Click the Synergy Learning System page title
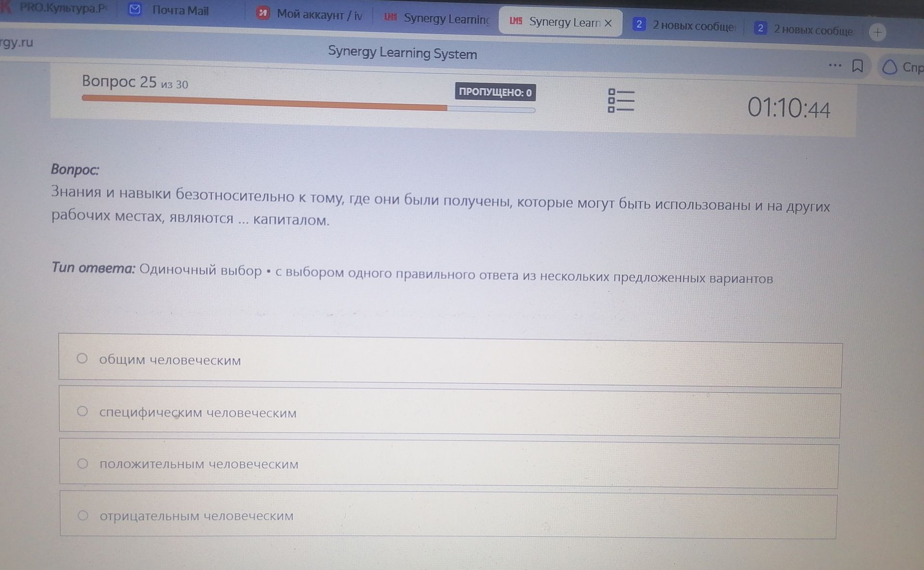Viewport: 924px width, 570px height. point(402,52)
